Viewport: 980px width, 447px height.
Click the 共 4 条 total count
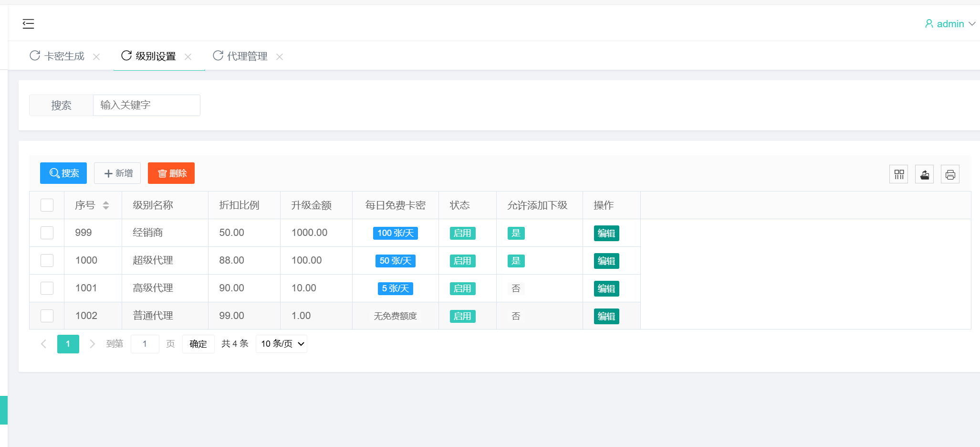[235, 344]
